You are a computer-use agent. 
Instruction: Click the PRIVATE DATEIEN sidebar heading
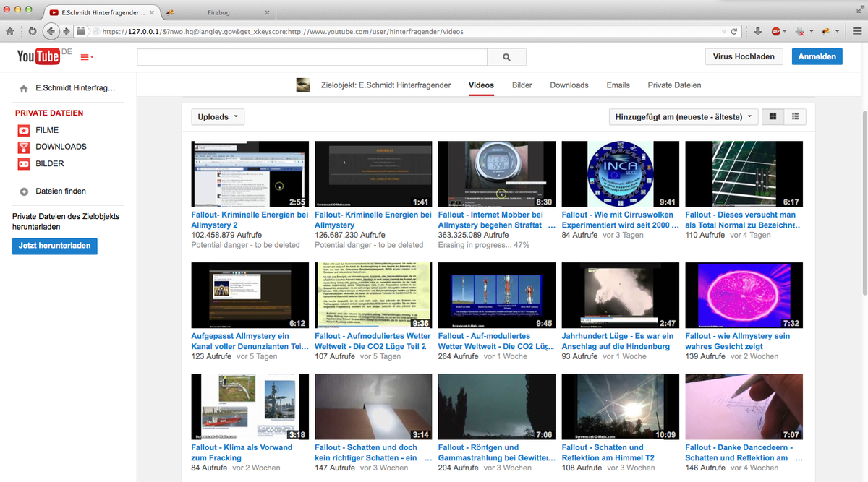[49, 113]
